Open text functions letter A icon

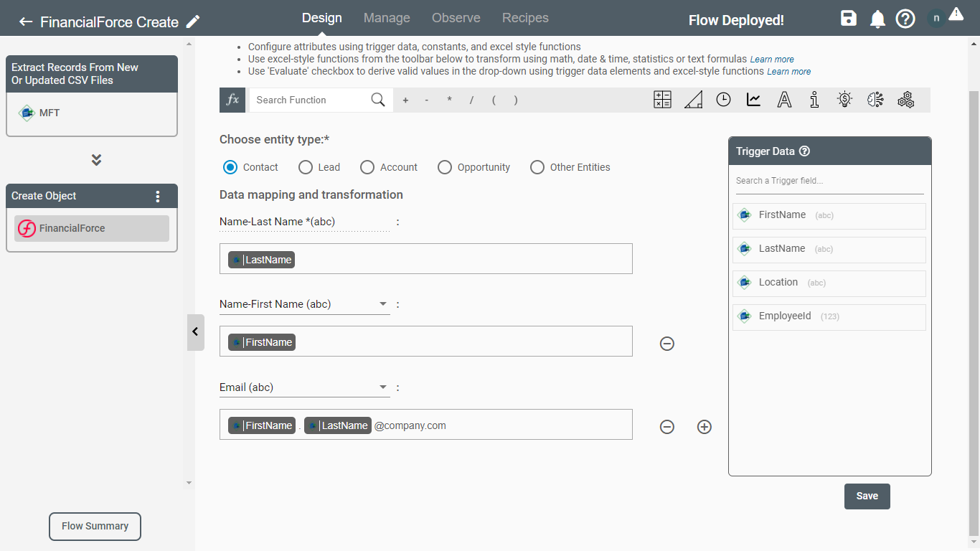784,100
